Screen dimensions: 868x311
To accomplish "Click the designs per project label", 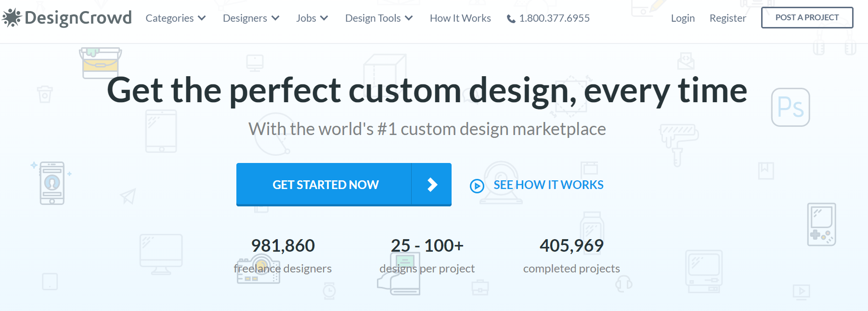I will [427, 269].
